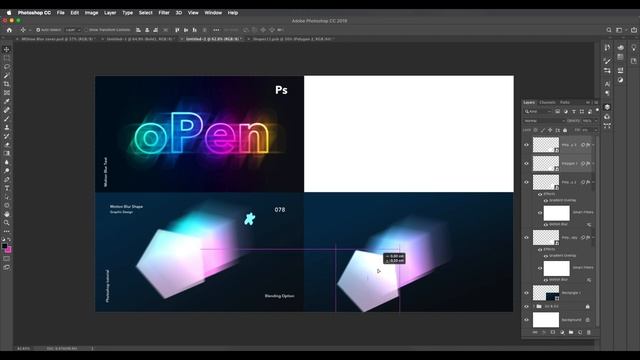Expand the layer group folder
The height and width of the screenshot is (360, 640).
tap(534, 307)
